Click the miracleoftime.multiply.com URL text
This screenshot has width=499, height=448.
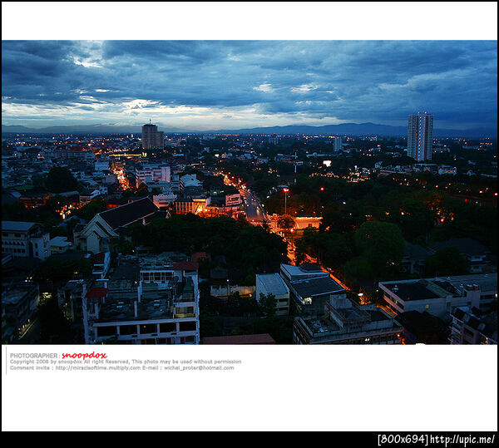(98, 368)
